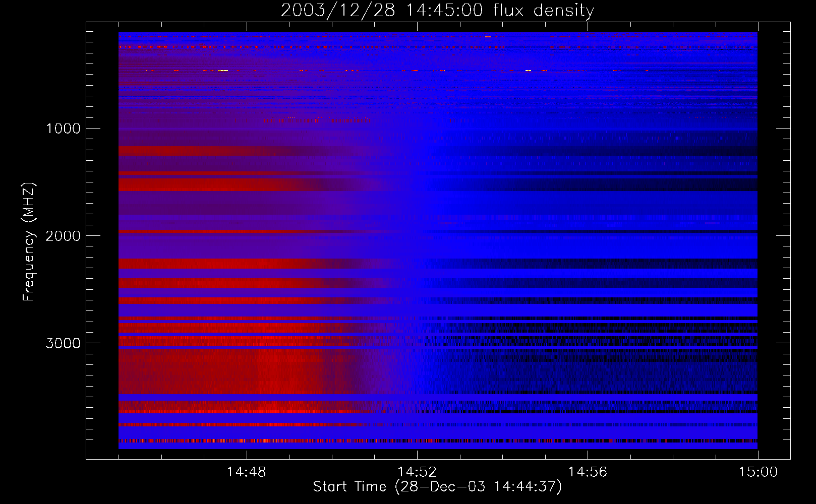Viewport: 816px width, 504px height.
Task: Click the 2000 frequency tick label
Action: pos(64,236)
